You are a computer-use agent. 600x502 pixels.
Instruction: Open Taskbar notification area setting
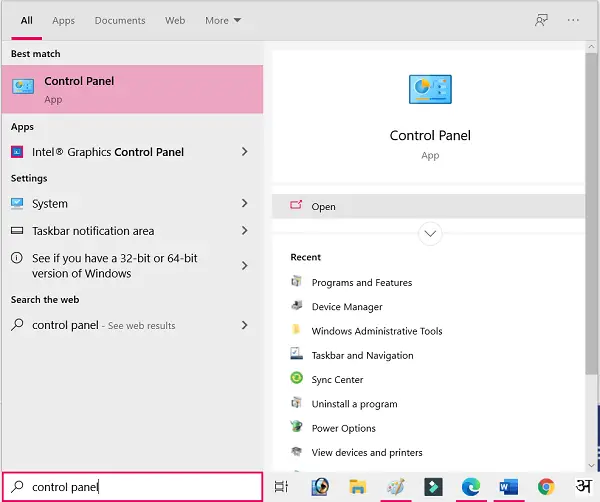(132, 231)
